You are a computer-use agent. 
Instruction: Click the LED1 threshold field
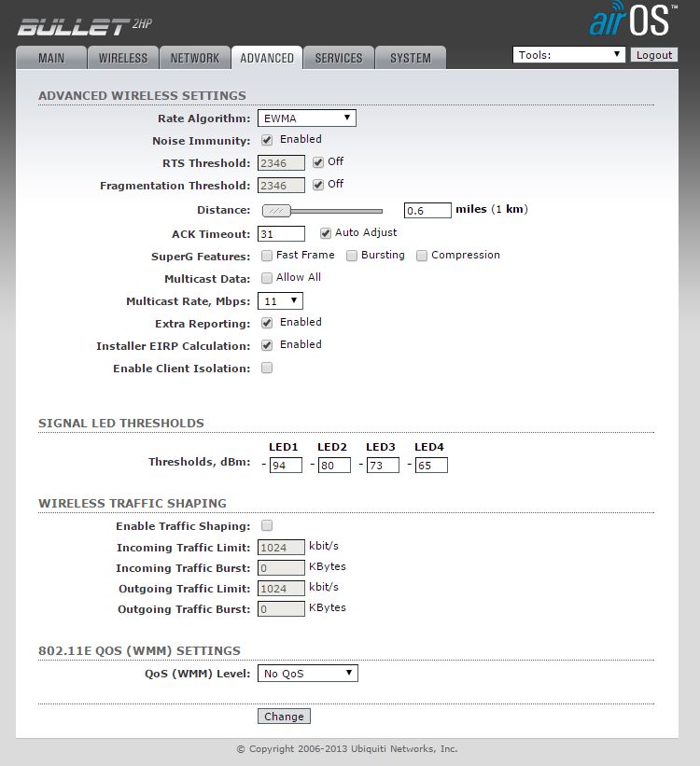pos(286,465)
